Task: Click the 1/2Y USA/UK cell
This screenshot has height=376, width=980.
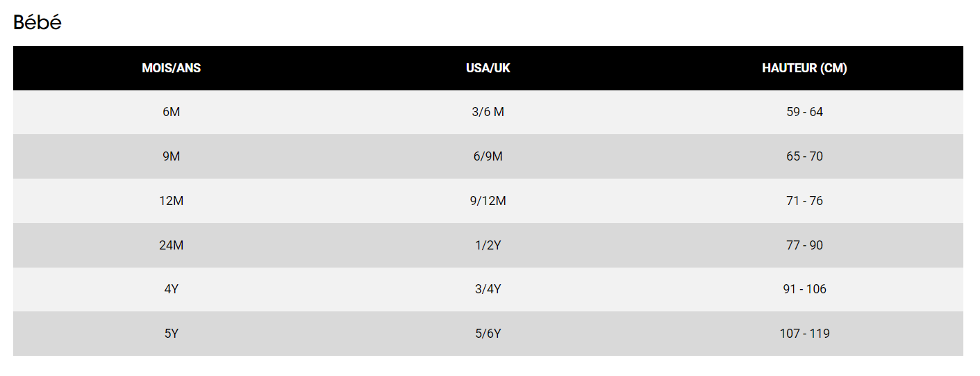Action: [488, 245]
